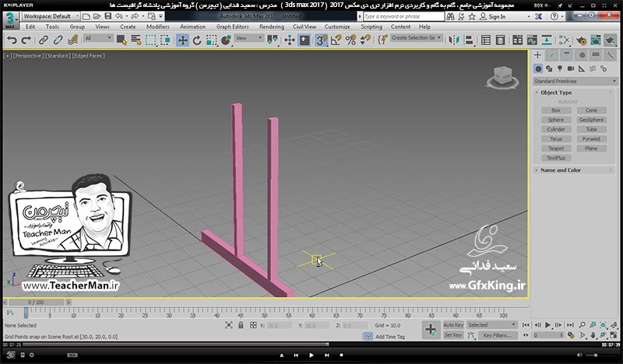Pick the Rectangular Selection Region tool
The image size is (623, 364).
150,40
